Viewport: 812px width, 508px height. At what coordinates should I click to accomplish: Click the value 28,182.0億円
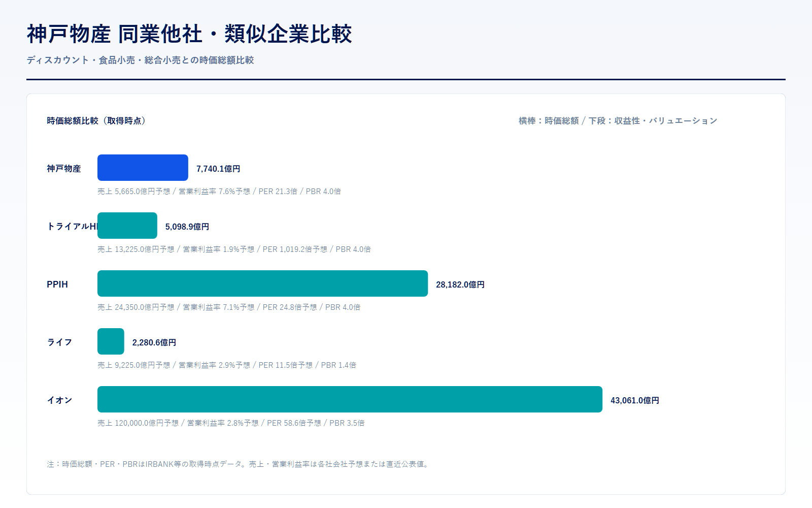460,284
